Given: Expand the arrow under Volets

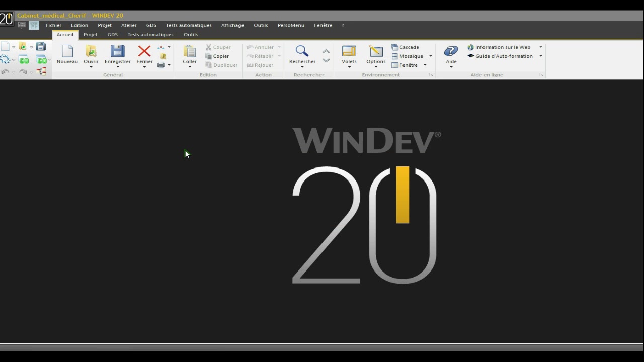Looking at the screenshot, I should coord(349,67).
